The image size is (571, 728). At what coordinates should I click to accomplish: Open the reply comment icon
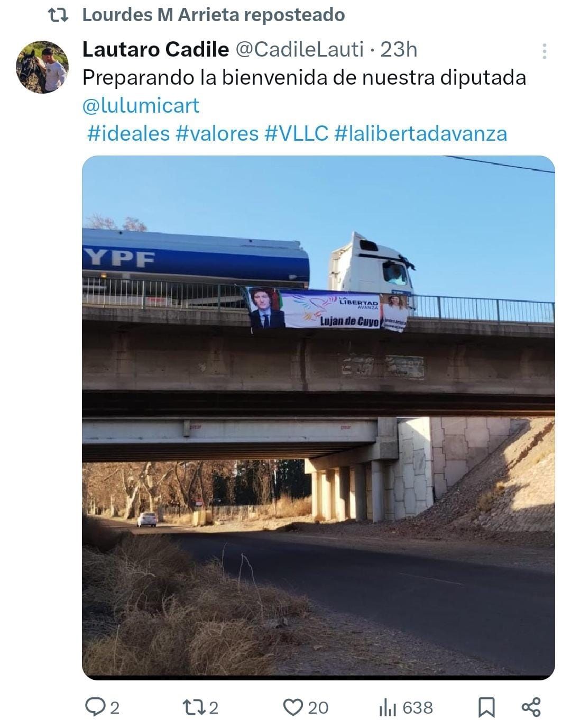pyautogui.click(x=96, y=707)
